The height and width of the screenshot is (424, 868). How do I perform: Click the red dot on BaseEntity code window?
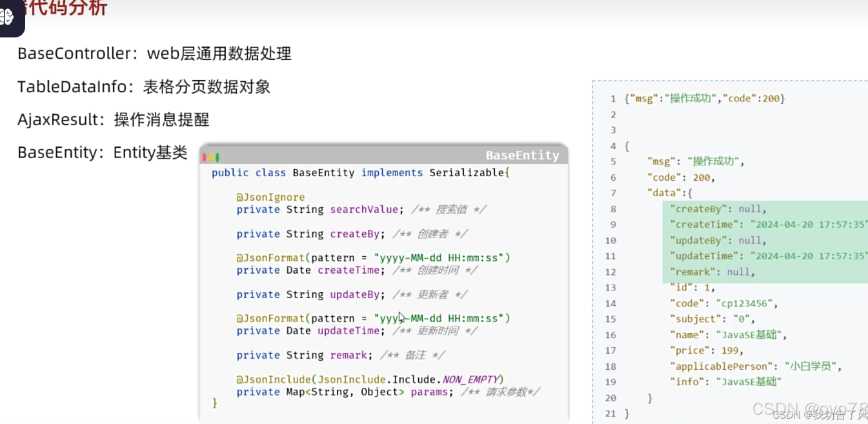pos(205,157)
